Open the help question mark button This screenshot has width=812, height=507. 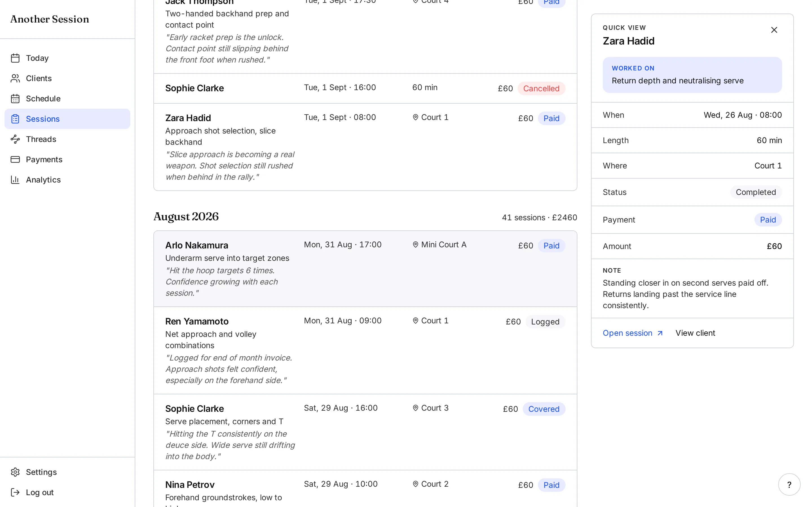[x=789, y=484]
